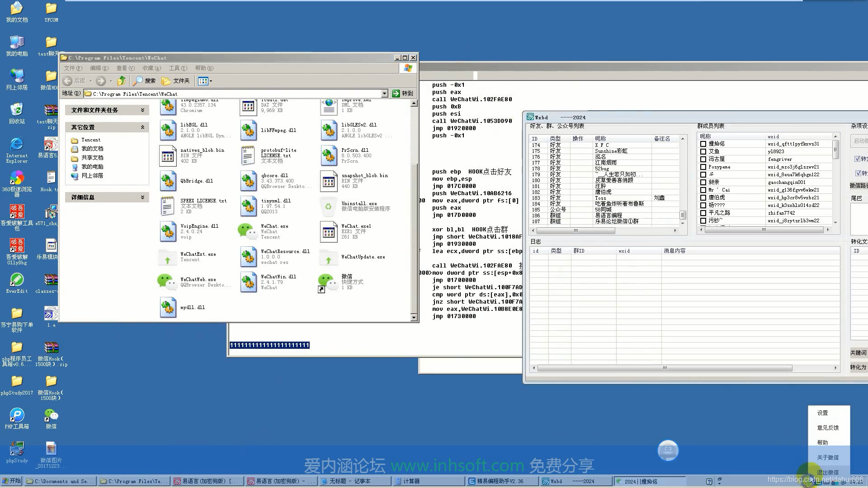This screenshot has height=488, width=868.
Task: Expand the 详细信息 panel
Action: pos(142,197)
